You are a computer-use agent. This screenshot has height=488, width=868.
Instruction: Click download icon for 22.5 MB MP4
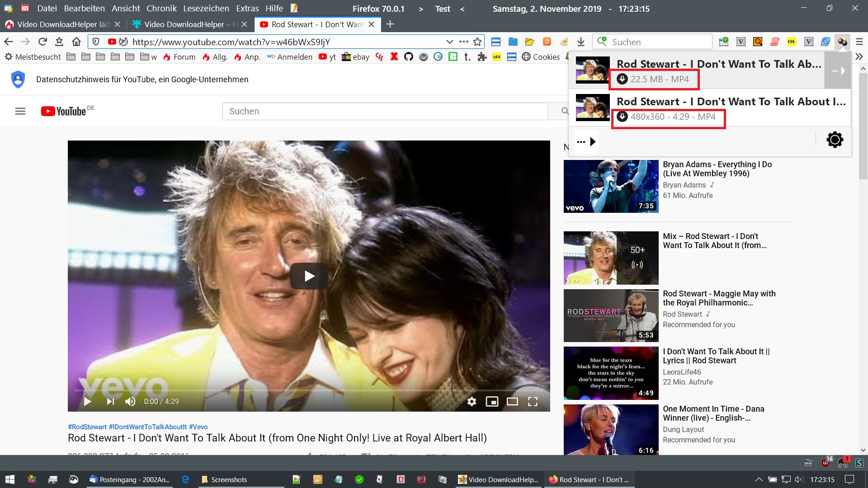click(x=622, y=79)
